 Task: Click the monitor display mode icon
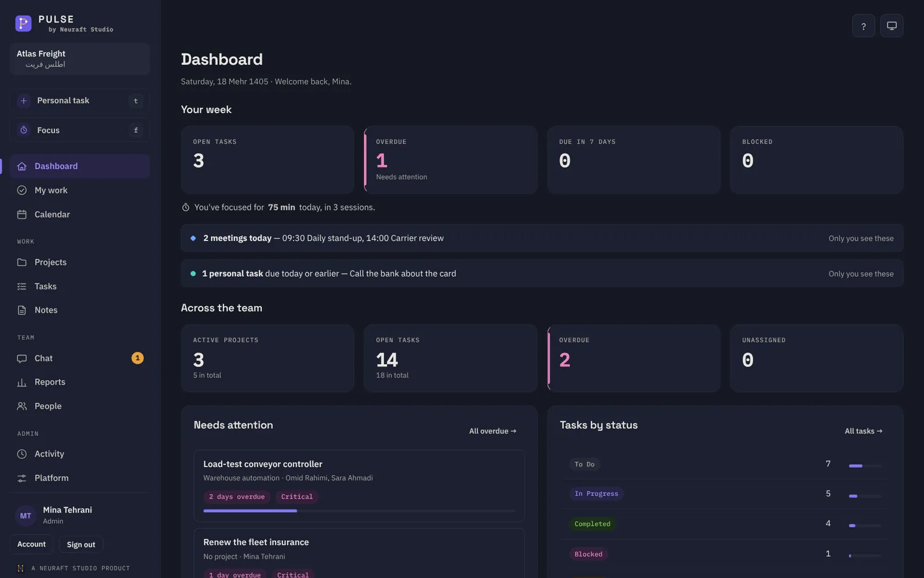coord(892,26)
